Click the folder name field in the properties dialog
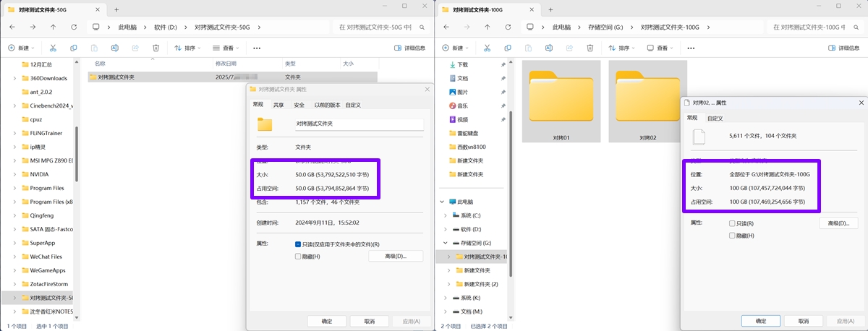This screenshot has width=868, height=331. pos(359,124)
